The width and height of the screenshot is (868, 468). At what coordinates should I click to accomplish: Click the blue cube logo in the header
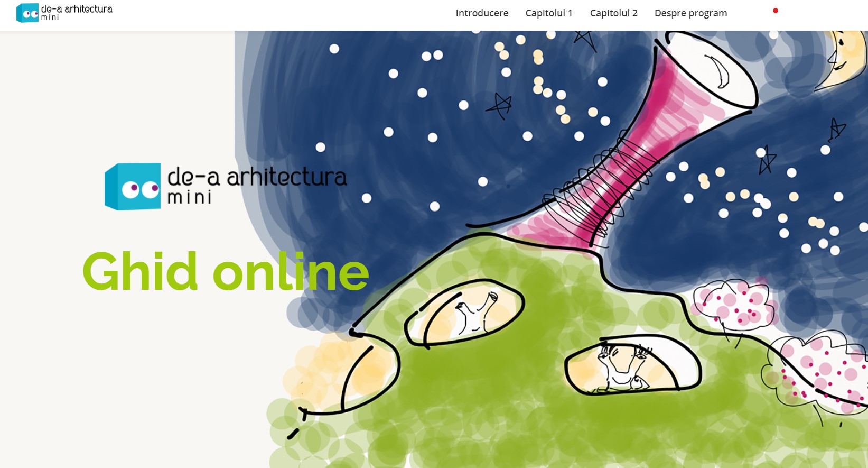(27, 13)
